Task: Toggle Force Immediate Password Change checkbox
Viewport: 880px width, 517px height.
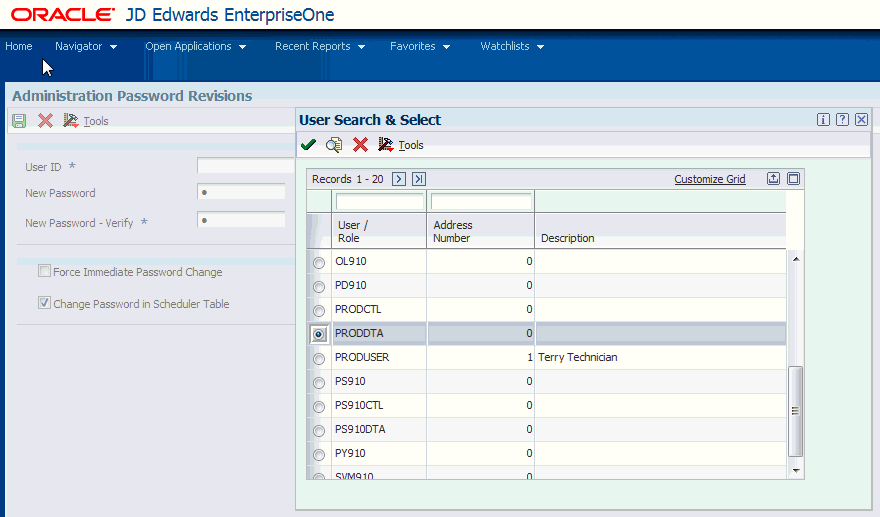Action: 44,271
